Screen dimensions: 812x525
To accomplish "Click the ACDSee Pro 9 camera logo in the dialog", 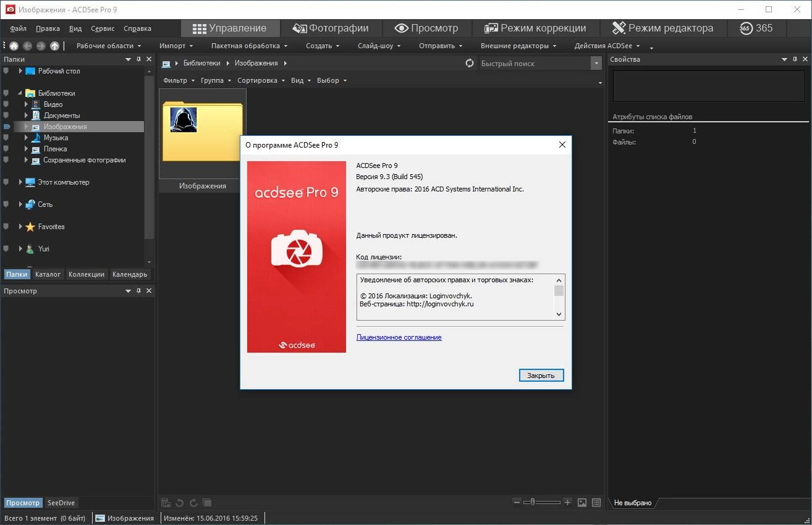I will 297,248.
